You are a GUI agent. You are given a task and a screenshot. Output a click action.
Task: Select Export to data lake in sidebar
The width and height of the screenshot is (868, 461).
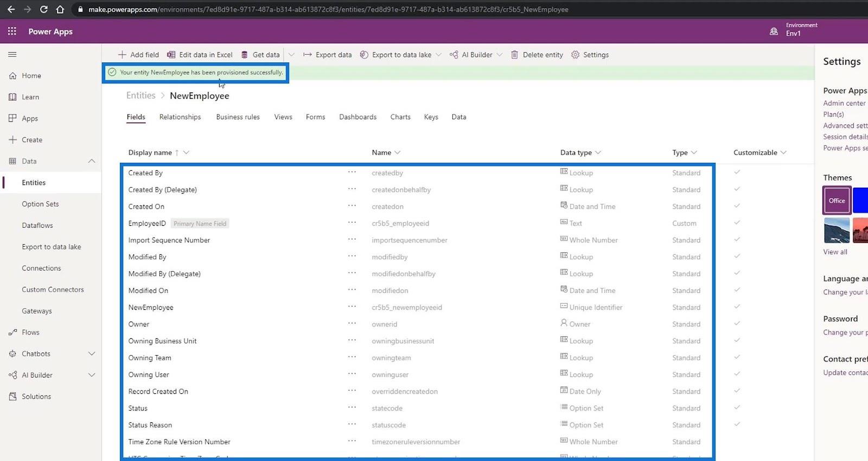click(x=50, y=247)
